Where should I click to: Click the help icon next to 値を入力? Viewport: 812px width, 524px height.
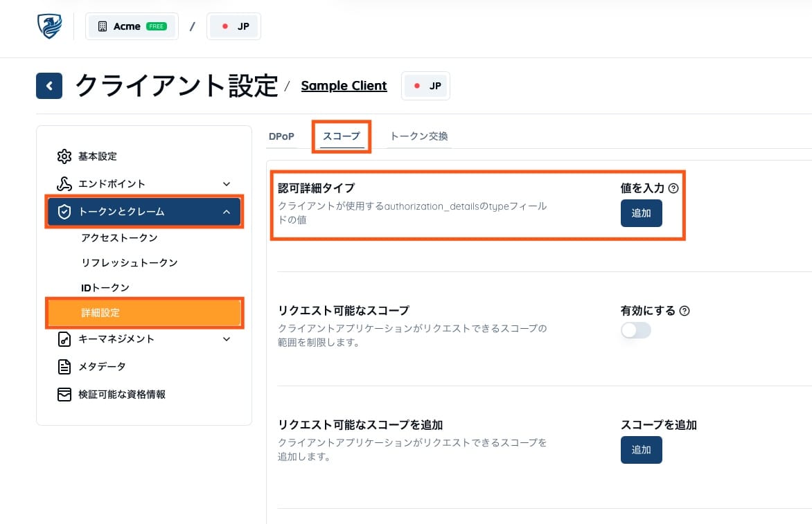tap(673, 188)
